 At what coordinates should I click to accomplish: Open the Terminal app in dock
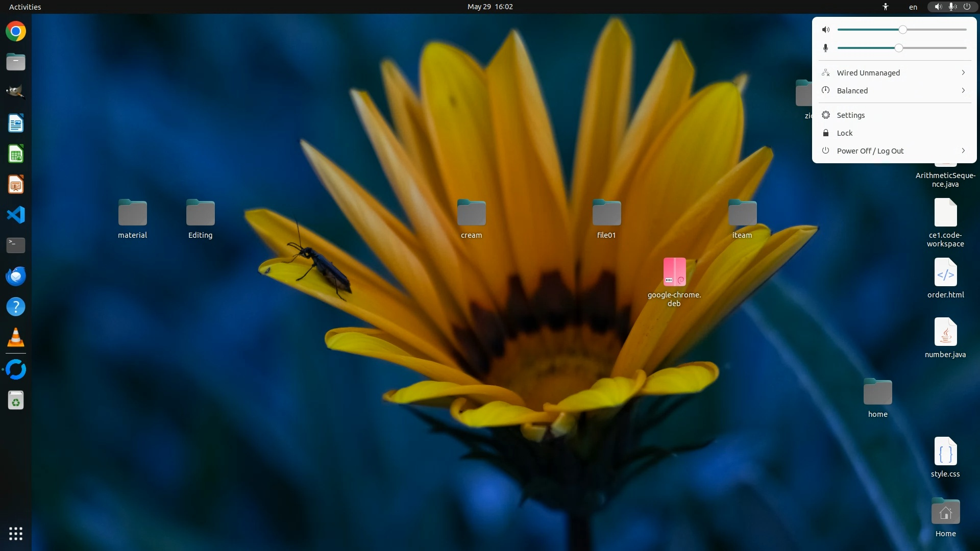(x=16, y=245)
